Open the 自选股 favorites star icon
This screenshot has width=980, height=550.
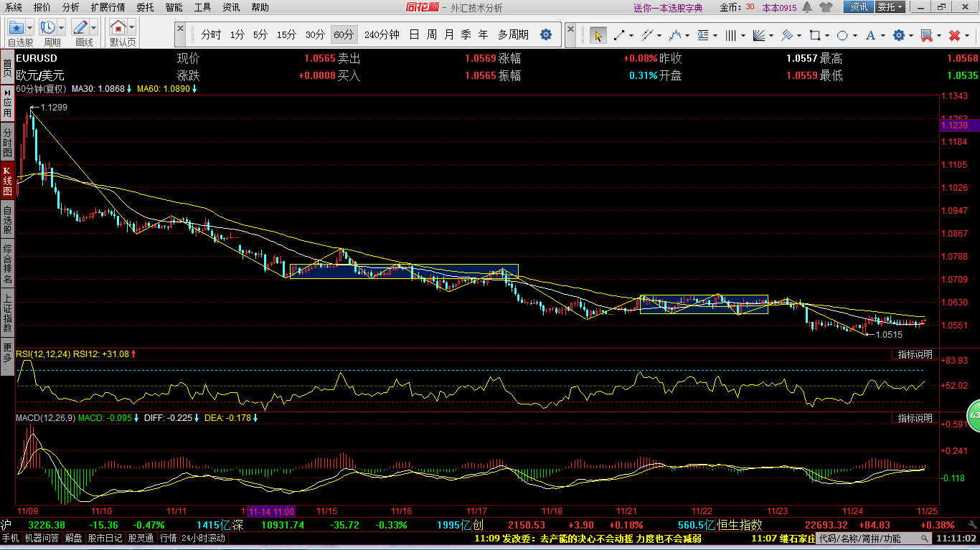(x=16, y=28)
